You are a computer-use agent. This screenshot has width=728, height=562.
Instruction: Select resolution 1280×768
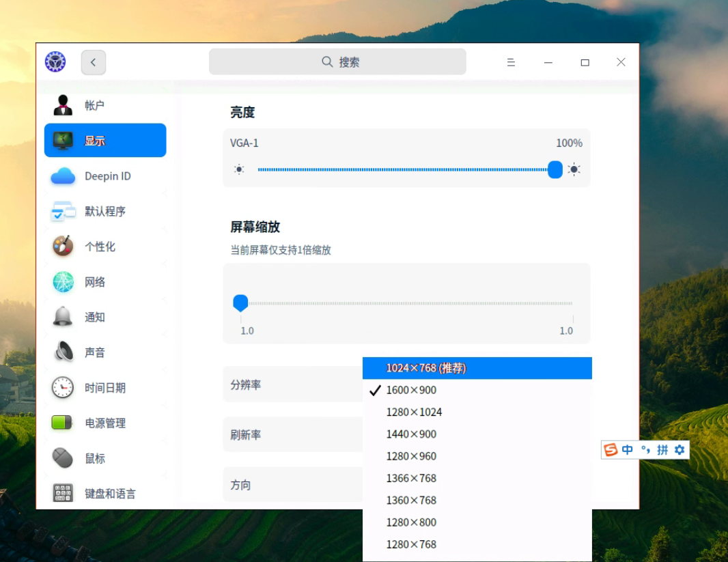tap(477, 544)
